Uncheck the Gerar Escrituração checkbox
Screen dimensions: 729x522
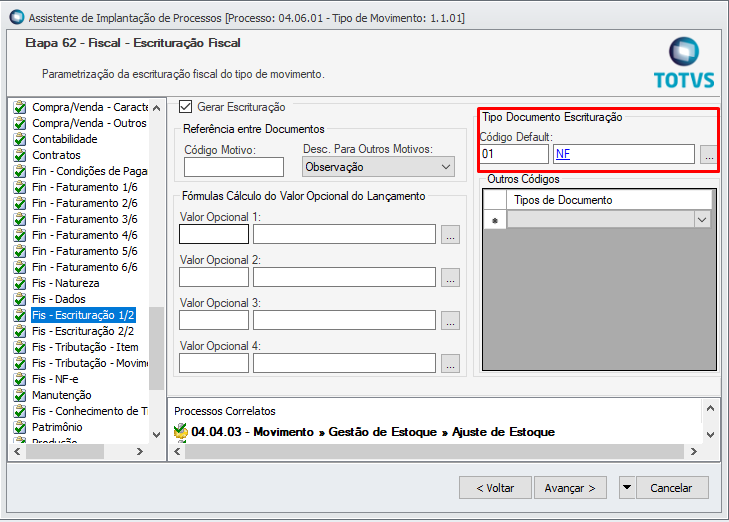[186, 107]
